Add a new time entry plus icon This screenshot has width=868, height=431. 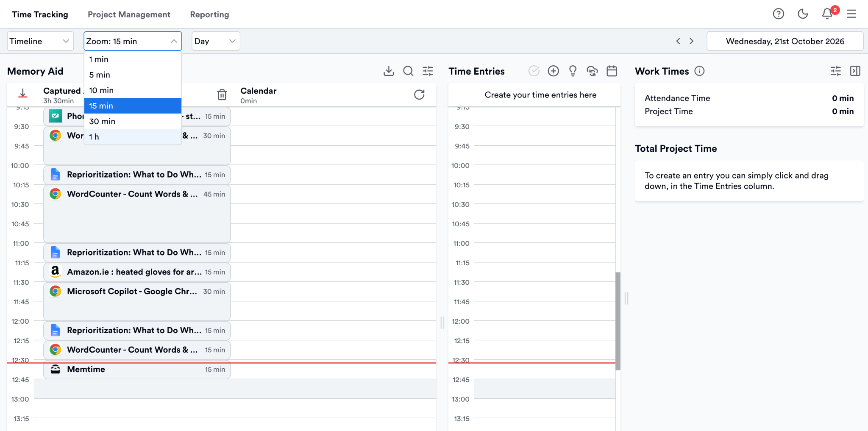[x=553, y=71]
